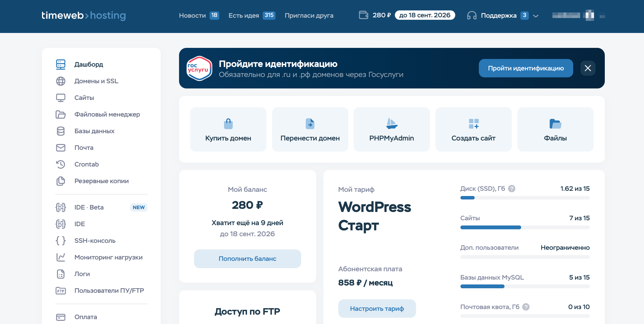
Task: Open the account menu dash at far right
Action: (x=602, y=16)
